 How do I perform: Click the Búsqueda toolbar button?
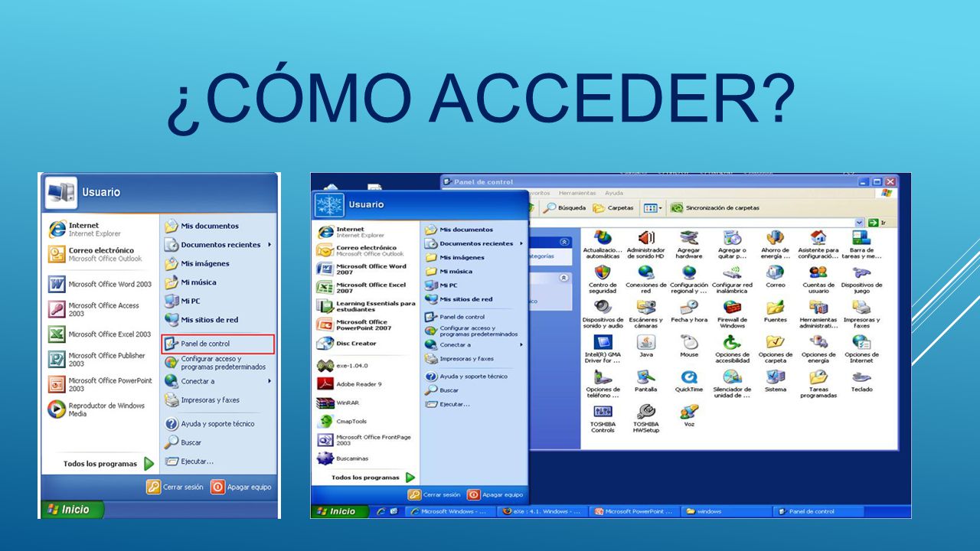pos(564,207)
